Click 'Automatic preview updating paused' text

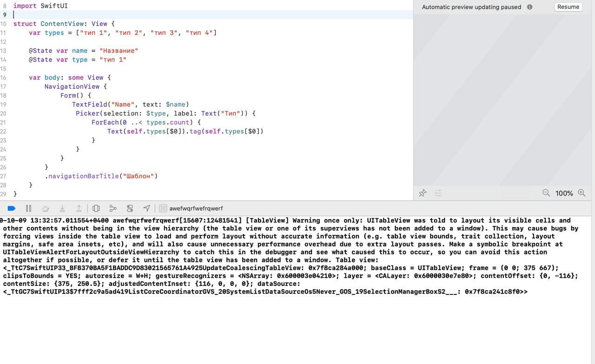coord(471,7)
